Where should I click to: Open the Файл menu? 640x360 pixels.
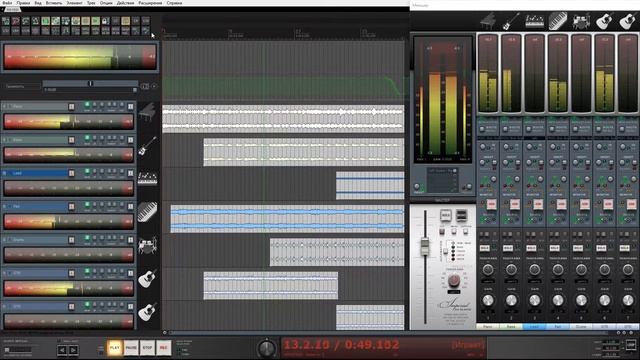point(7,3)
